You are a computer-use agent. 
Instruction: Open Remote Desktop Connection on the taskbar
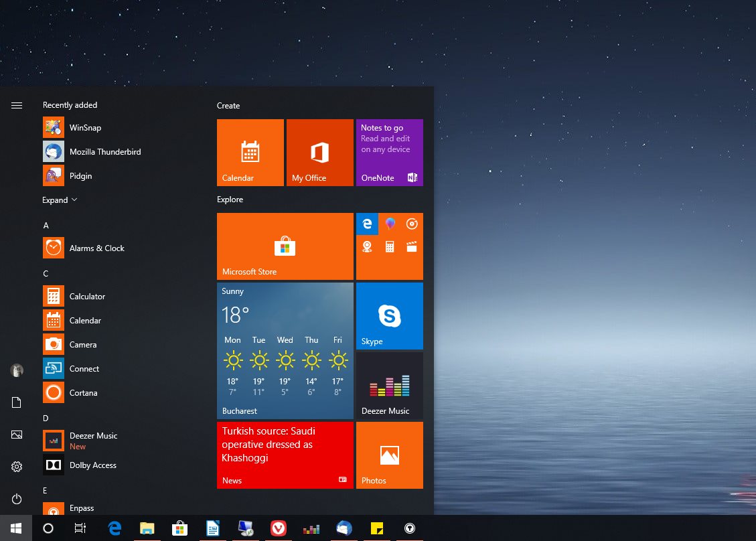coord(245,528)
